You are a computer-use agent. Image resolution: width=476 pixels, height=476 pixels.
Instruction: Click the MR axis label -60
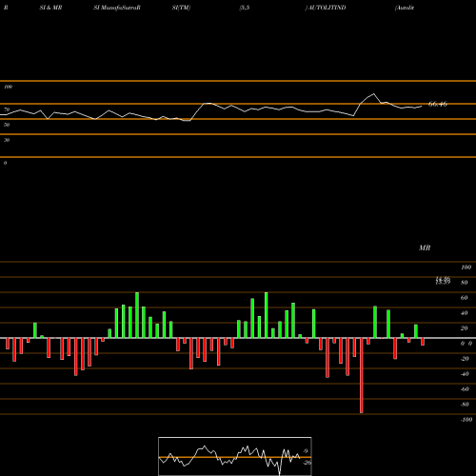465,389
